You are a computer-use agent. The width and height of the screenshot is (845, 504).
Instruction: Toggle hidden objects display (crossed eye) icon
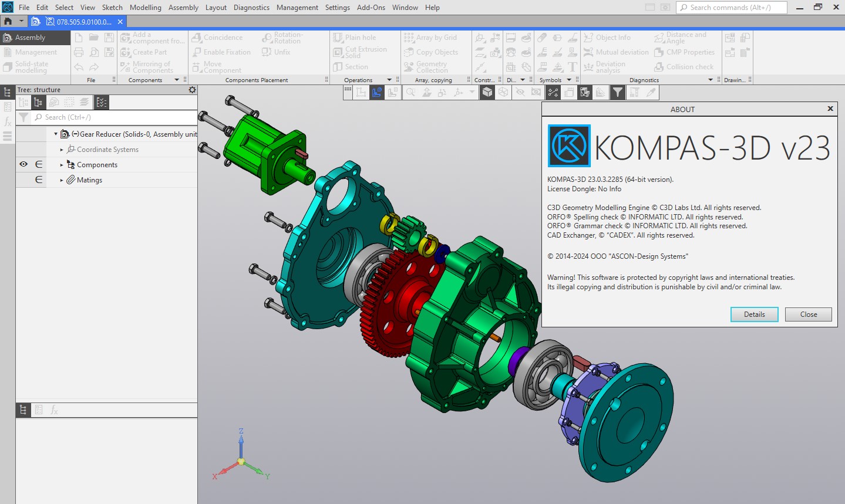coord(520,92)
